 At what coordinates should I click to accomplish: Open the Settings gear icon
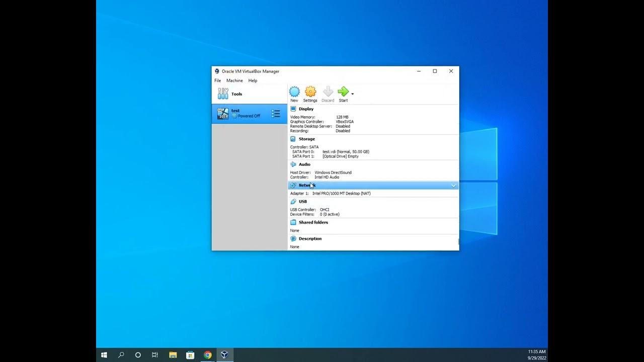point(310,92)
